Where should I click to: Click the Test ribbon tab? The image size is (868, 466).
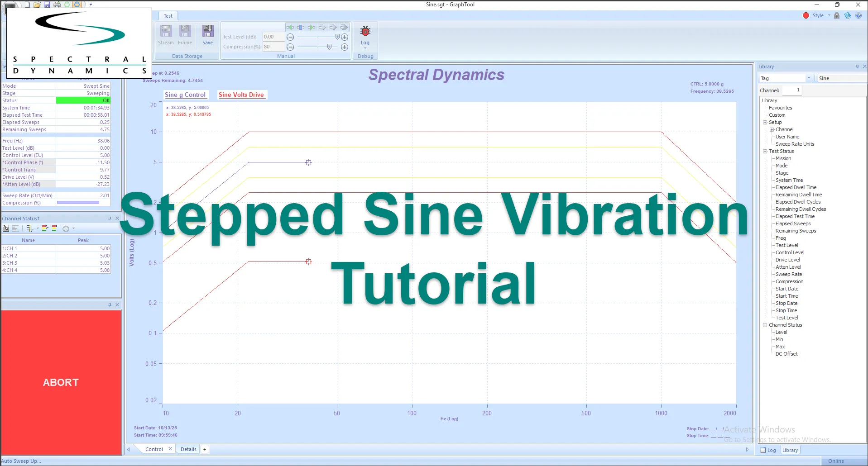point(168,15)
